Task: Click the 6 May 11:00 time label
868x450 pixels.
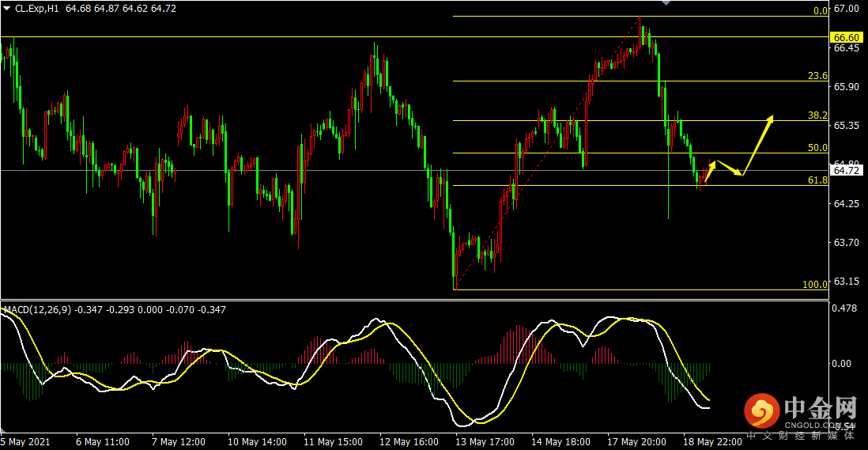Action: tap(103, 442)
